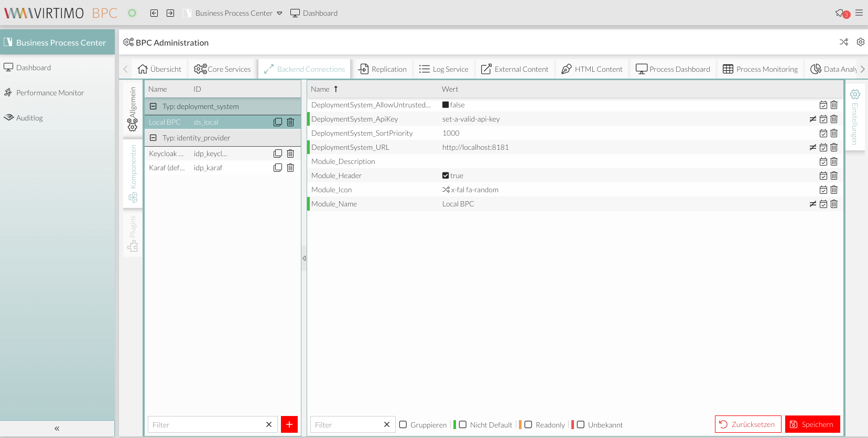Reset DeploymentSystem_ApiKey to default value
Image resolution: width=868 pixels, height=438 pixels.
click(812, 119)
